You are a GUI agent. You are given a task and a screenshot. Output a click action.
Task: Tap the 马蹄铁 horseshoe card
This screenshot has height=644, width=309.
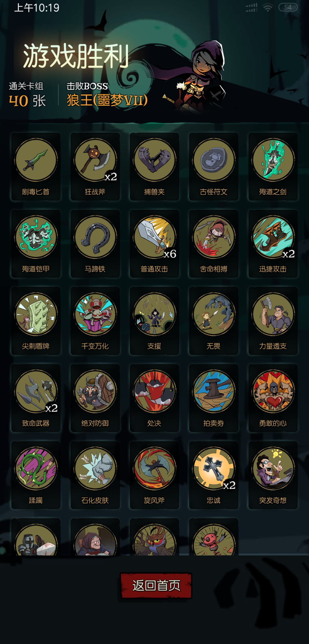95,244
